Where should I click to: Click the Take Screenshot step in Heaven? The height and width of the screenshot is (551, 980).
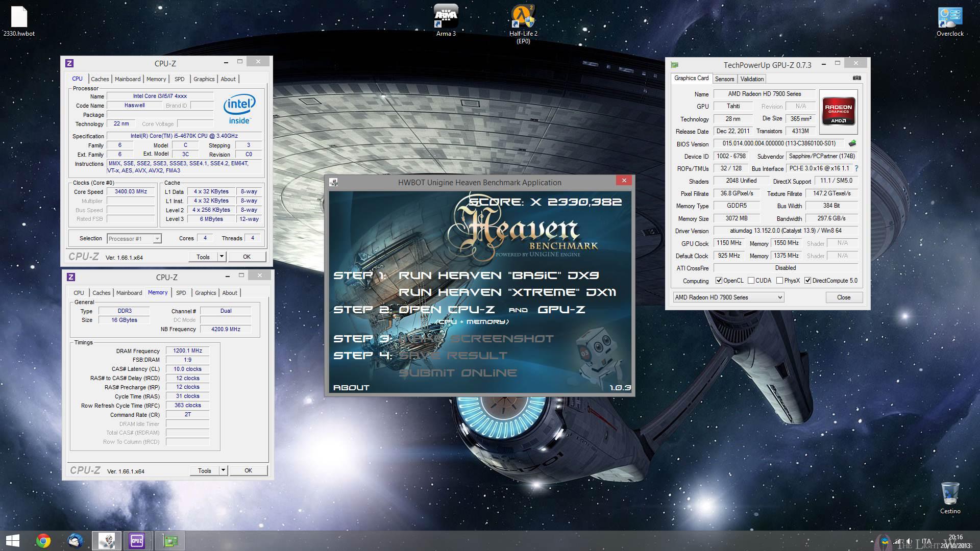pos(476,339)
